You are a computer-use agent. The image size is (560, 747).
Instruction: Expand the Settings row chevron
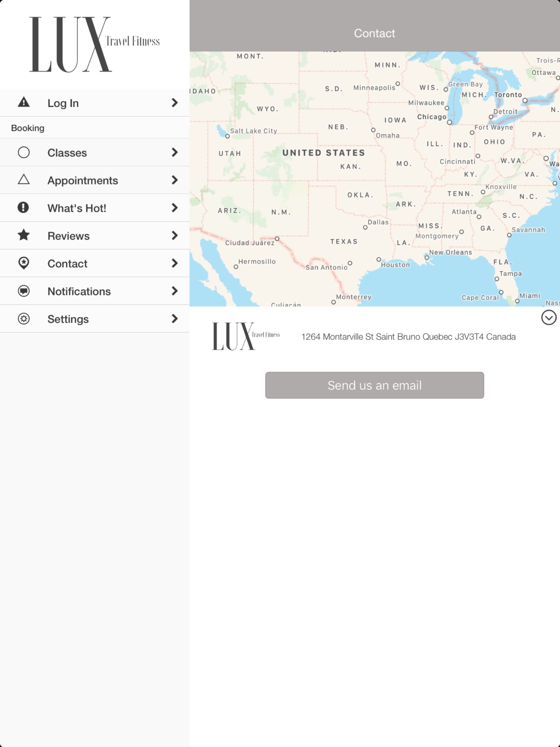pos(175,319)
